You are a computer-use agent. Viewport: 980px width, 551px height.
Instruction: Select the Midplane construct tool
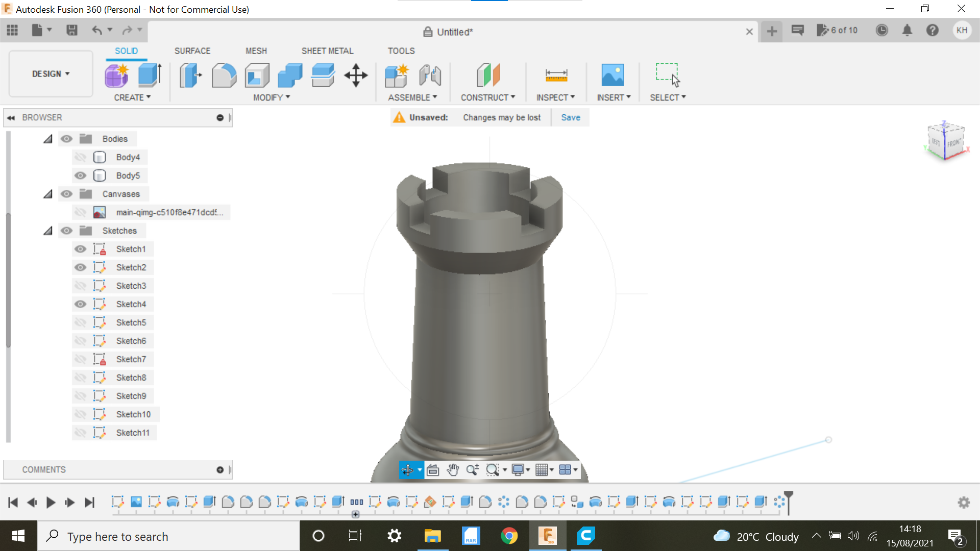(x=488, y=76)
